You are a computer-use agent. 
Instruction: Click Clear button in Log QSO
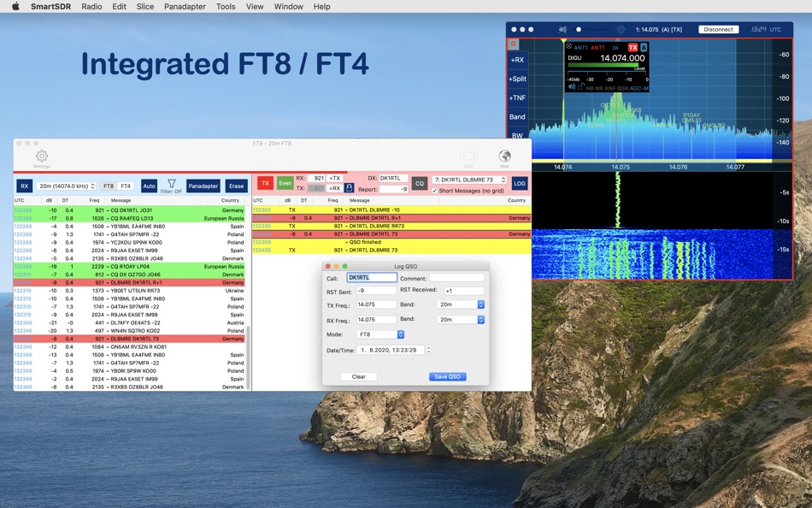[358, 377]
